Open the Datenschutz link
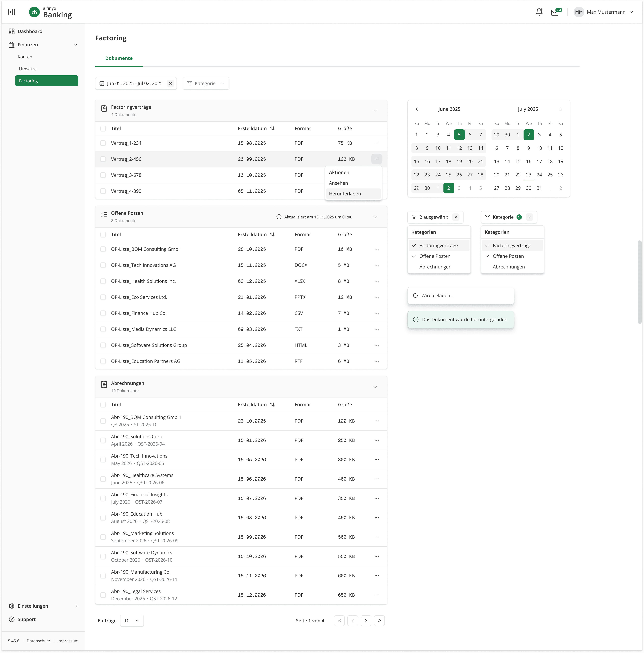The image size is (644, 653). pos(38,641)
